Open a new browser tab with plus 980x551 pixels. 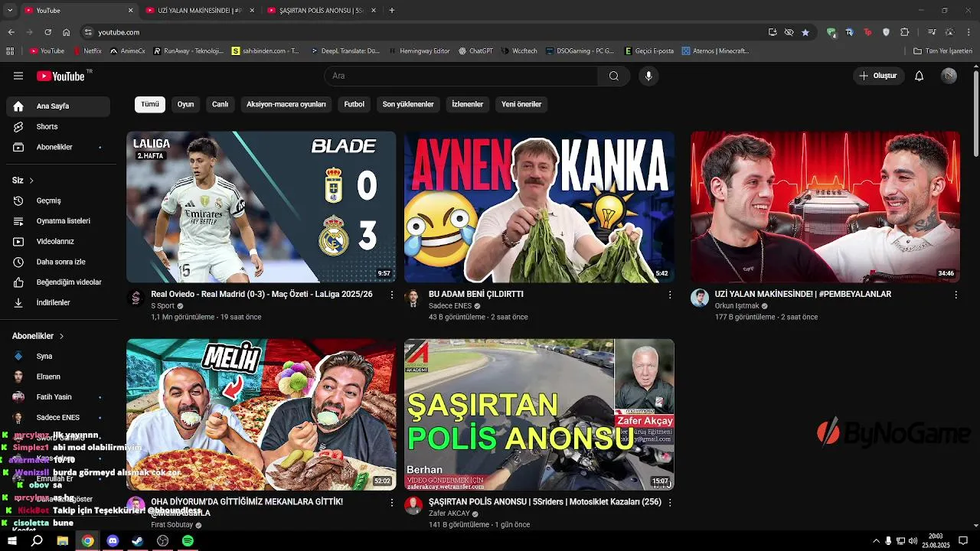tap(392, 11)
